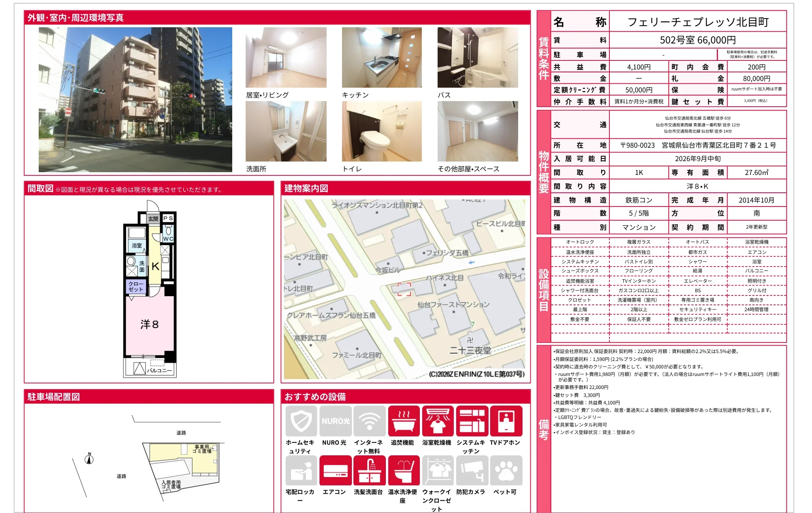Image resolution: width=812 pixels, height=513 pixels.
Task: Select the 仙台ファーストマンション map label
Action: tap(453, 304)
